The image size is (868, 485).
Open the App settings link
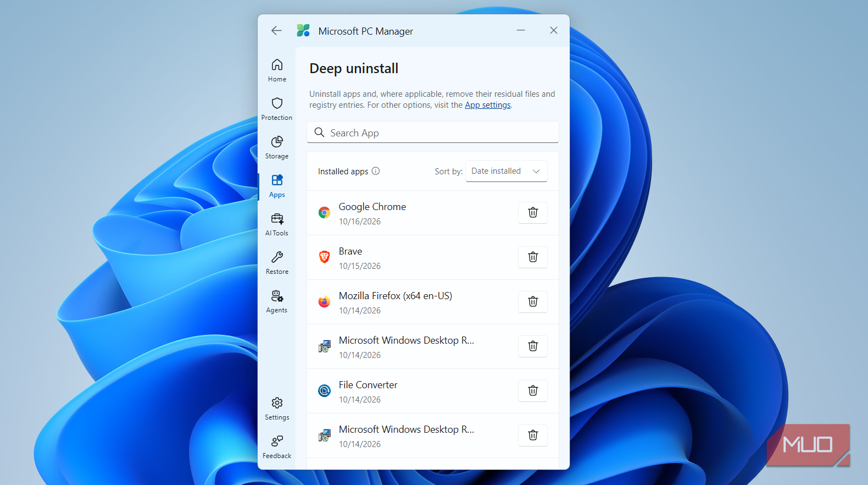(x=488, y=105)
